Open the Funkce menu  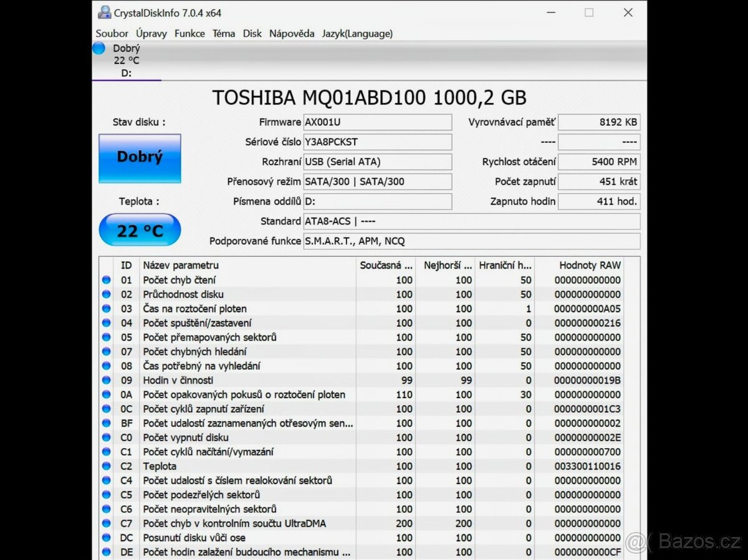tap(189, 34)
